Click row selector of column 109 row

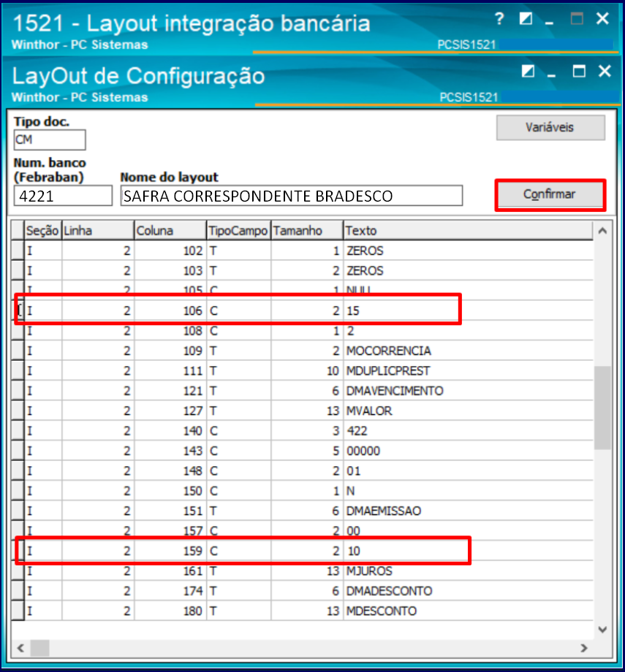click(18, 351)
